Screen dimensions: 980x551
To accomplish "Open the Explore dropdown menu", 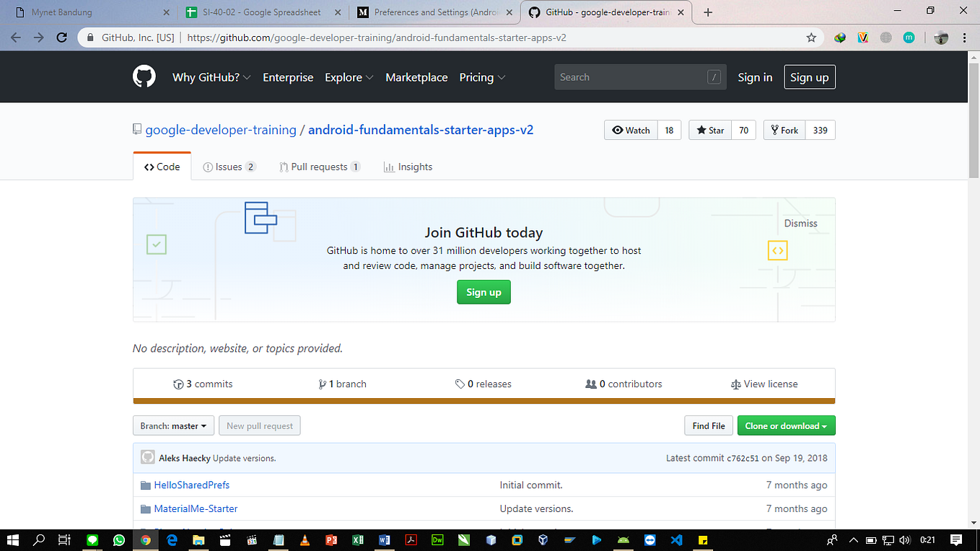I will [x=349, y=77].
